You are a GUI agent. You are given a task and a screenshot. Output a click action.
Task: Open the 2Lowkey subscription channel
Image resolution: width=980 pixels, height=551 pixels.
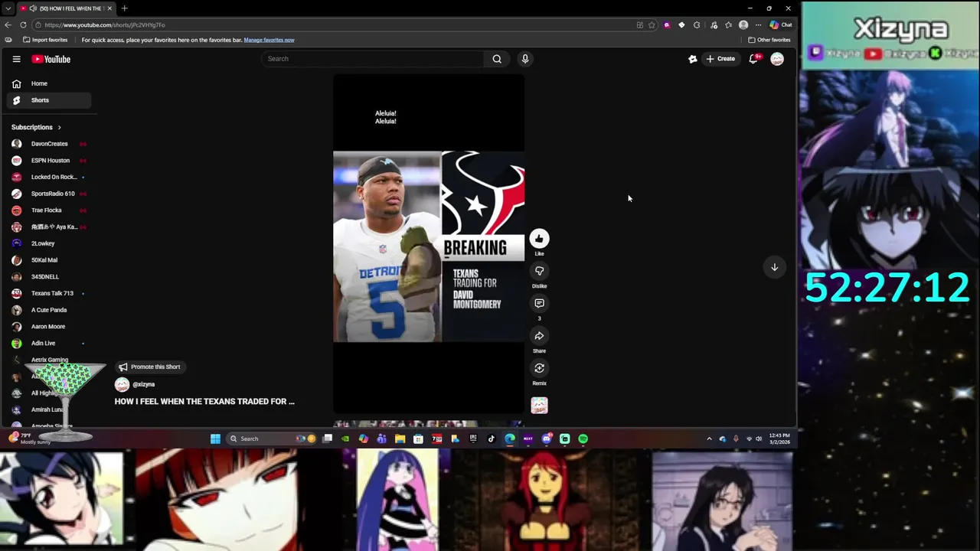click(x=49, y=243)
